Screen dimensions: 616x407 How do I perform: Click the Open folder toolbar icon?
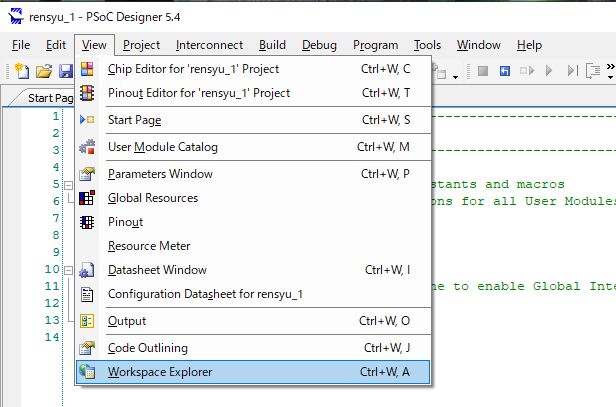(x=44, y=71)
